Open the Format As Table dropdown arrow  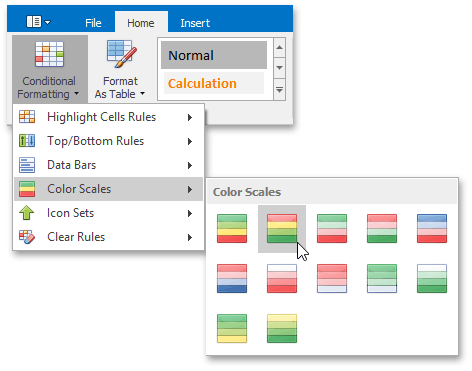point(143,94)
